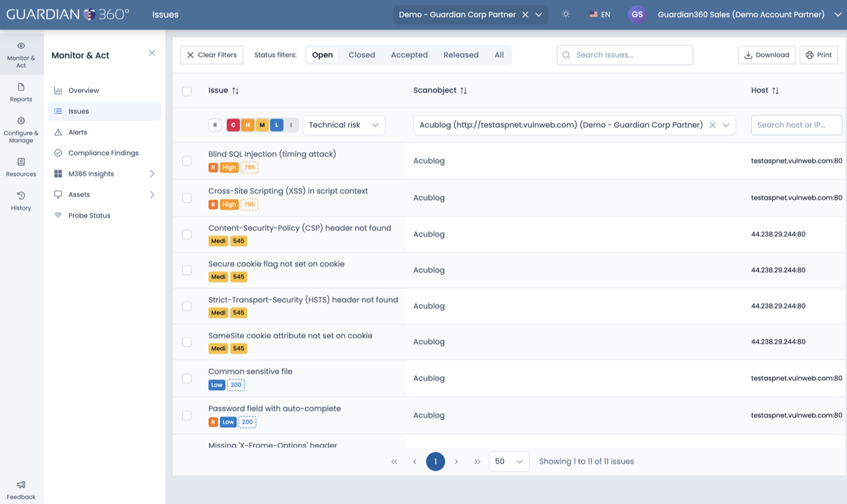The image size is (847, 504).
Task: Open the page size 50 dropdown
Action: click(509, 462)
